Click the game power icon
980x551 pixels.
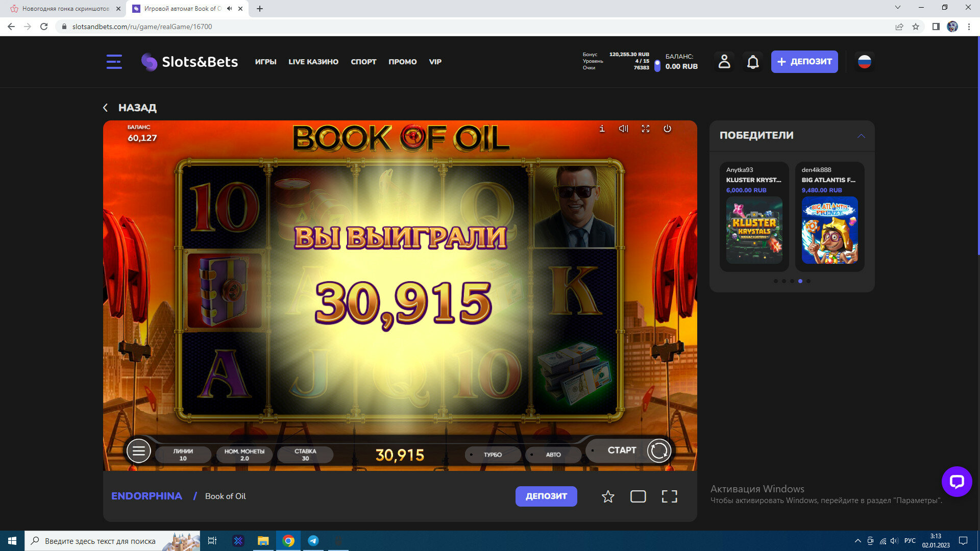(667, 129)
